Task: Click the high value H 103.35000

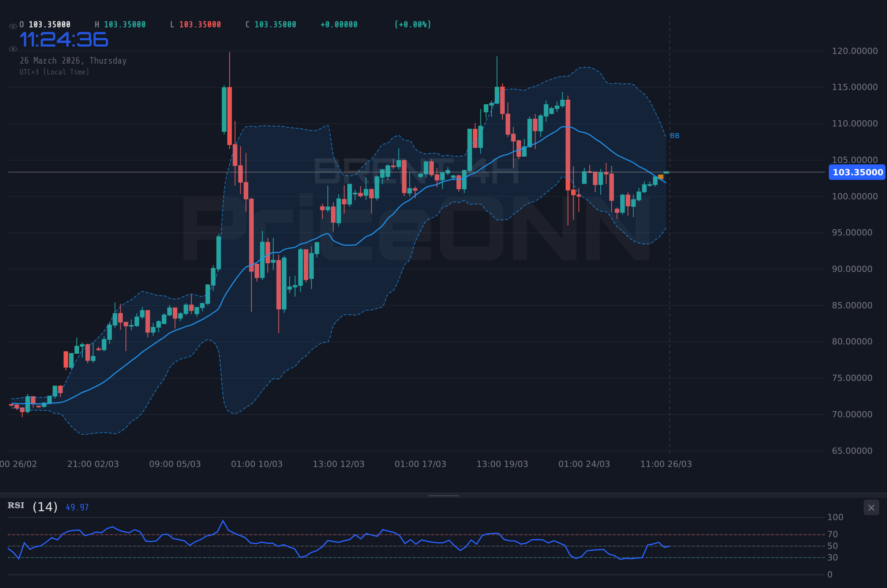Action: click(x=121, y=24)
